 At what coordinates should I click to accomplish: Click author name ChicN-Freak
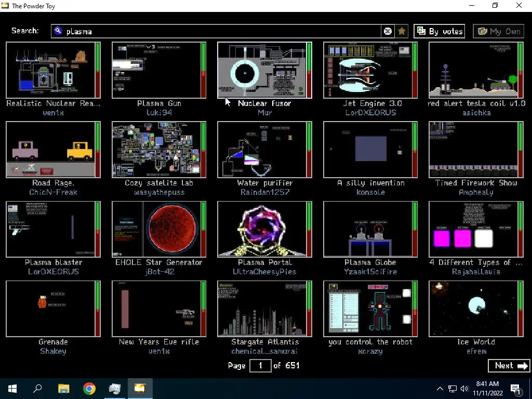(x=54, y=192)
